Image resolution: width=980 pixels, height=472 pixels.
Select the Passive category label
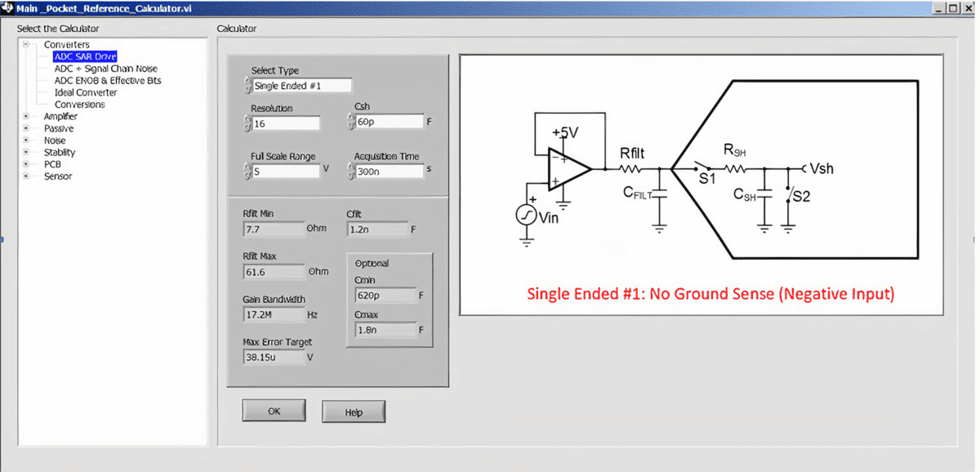(x=59, y=128)
